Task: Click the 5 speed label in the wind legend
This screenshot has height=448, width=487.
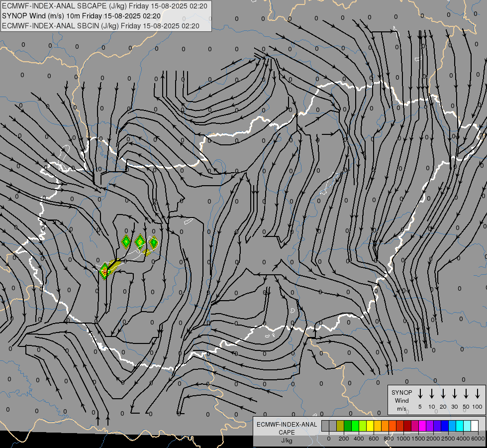Action: (x=420, y=407)
